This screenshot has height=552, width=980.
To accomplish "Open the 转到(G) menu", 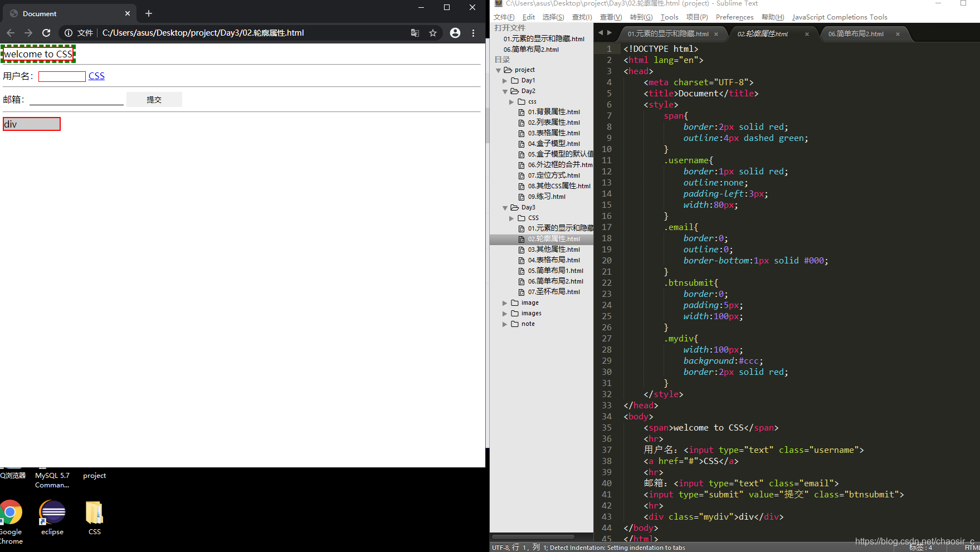I will coord(641,17).
